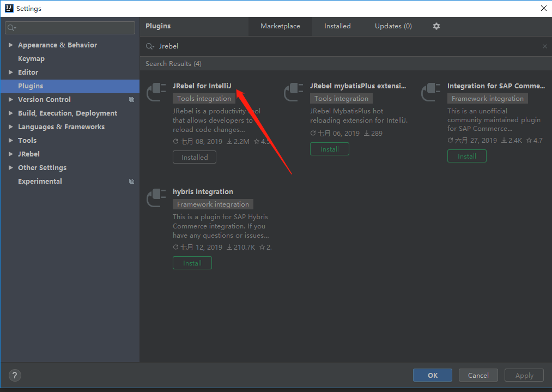Click the IntelliJ logo in the title bar

[9, 8]
